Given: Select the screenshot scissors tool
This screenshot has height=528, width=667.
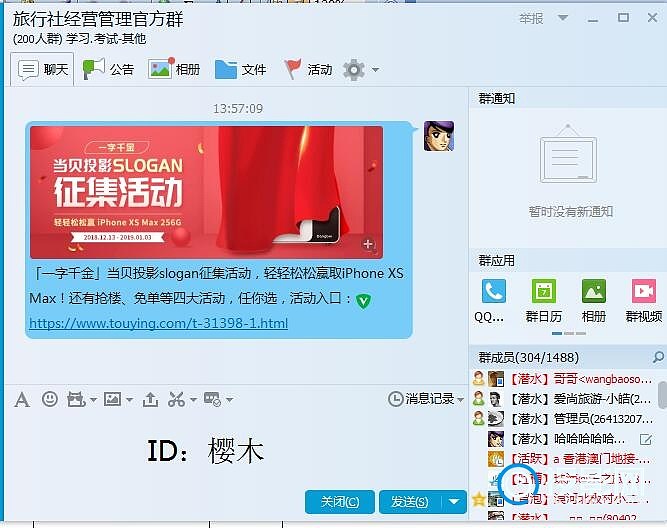Looking at the screenshot, I should [176, 399].
